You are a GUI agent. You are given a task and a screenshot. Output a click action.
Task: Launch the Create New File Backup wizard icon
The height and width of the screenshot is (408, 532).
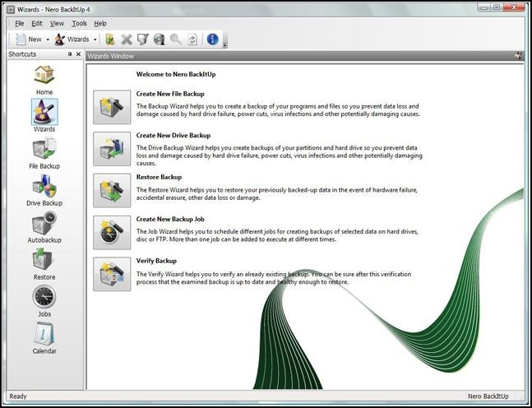pyautogui.click(x=112, y=107)
